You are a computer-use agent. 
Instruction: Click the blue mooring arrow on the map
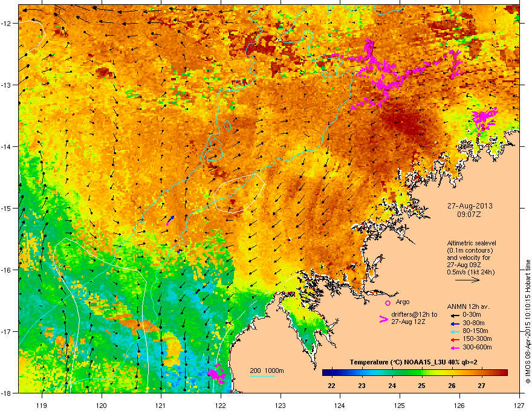coord(171,219)
